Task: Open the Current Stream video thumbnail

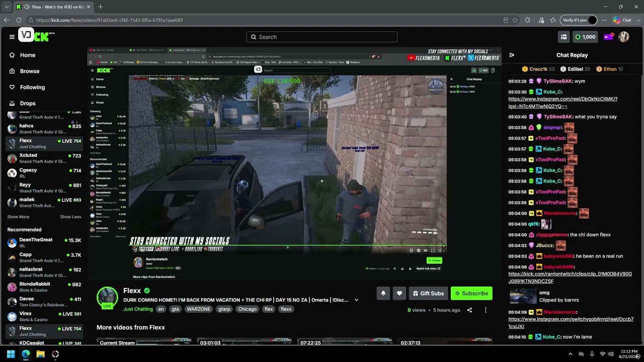Action: tap(144, 341)
